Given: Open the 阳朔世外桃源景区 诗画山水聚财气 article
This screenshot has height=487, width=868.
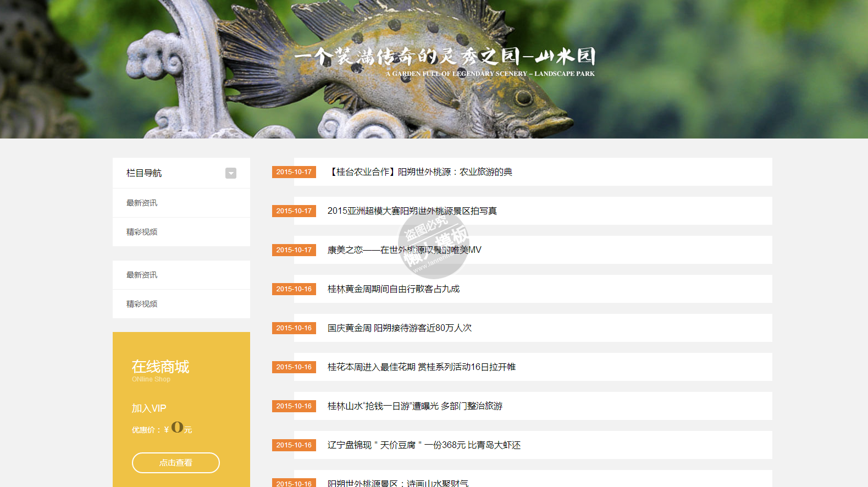Looking at the screenshot, I should [x=398, y=483].
